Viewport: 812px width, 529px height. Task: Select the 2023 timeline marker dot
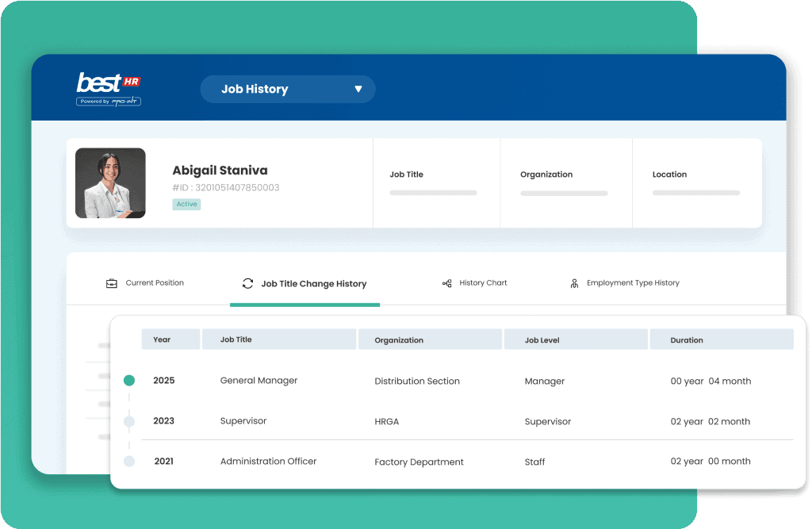(129, 421)
